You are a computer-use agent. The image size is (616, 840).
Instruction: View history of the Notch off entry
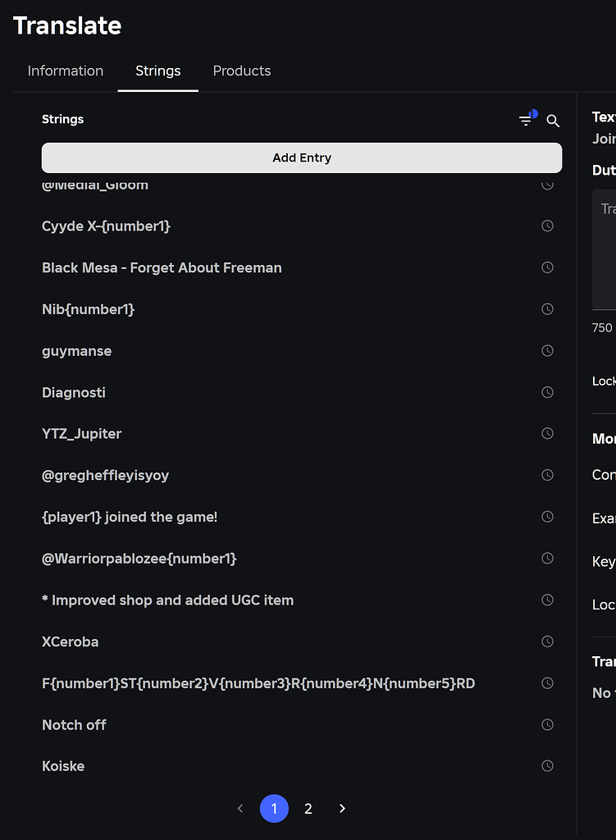point(547,724)
